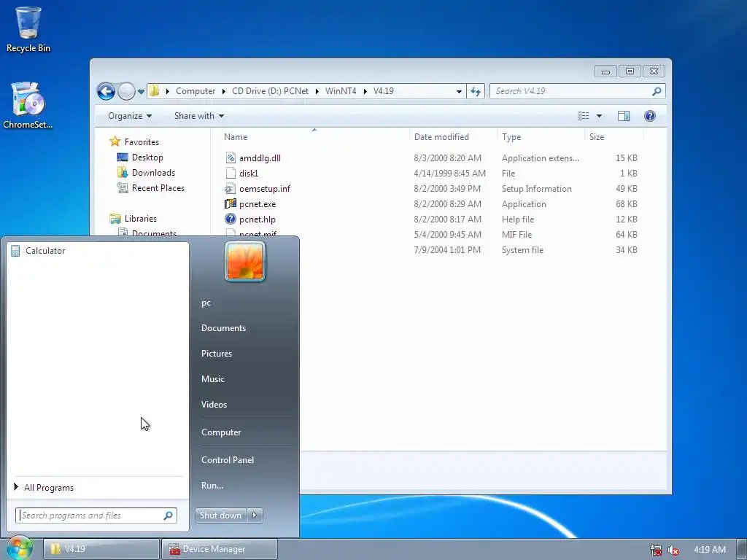Click the MIF File type cell
Screen dimensions: 747x560
517,235
